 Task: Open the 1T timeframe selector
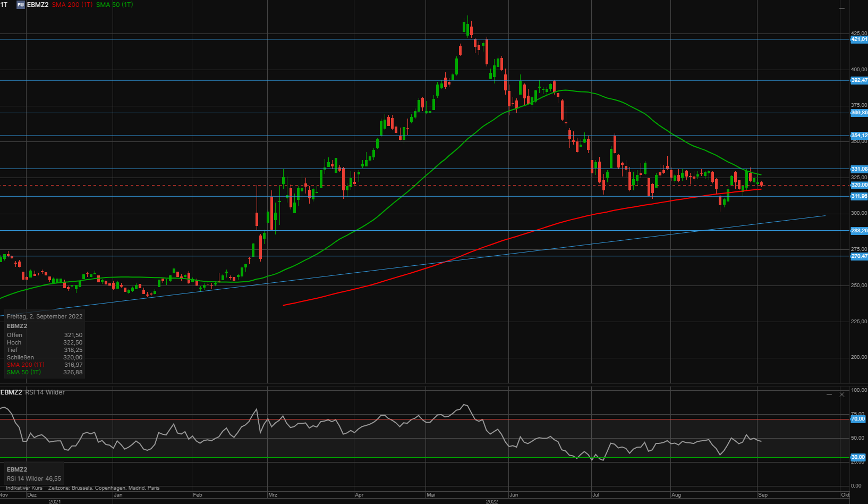(x=4, y=5)
